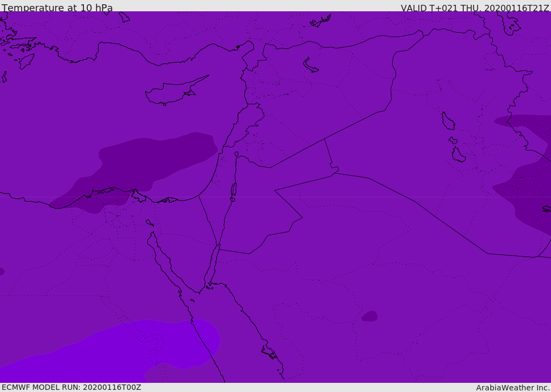Click the 'ECMWF MODEL RUN: 20200116T00Z' text
Screen dimensions: 551x392
(72, 387)
